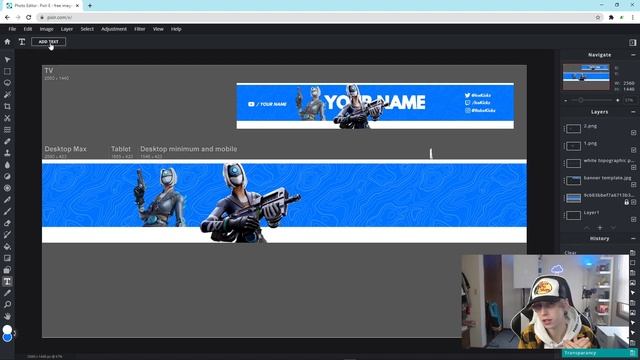This screenshot has height=360, width=640.
Task: Select the Clone stamp tool
Action: pyautogui.click(x=7, y=153)
